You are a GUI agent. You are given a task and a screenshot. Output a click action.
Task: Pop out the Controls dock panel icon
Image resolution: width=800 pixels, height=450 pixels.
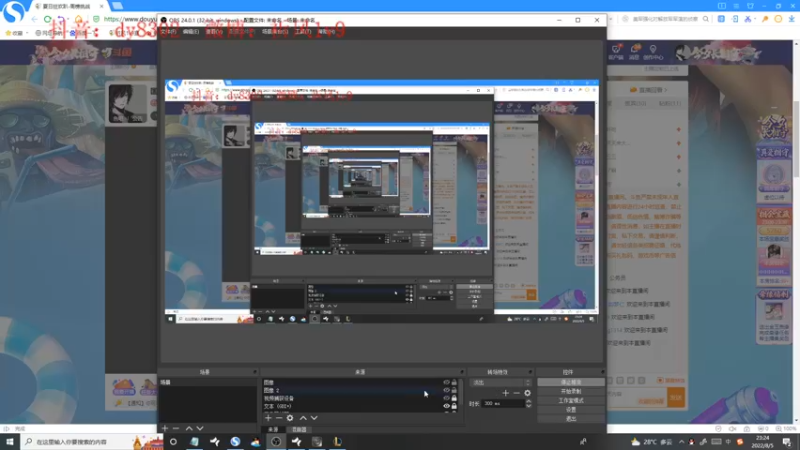pyautogui.click(x=602, y=372)
